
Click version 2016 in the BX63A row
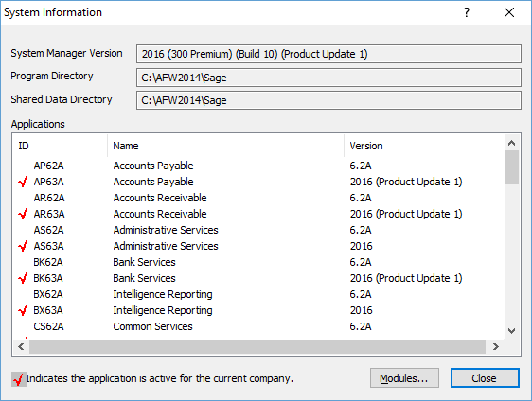(x=361, y=310)
